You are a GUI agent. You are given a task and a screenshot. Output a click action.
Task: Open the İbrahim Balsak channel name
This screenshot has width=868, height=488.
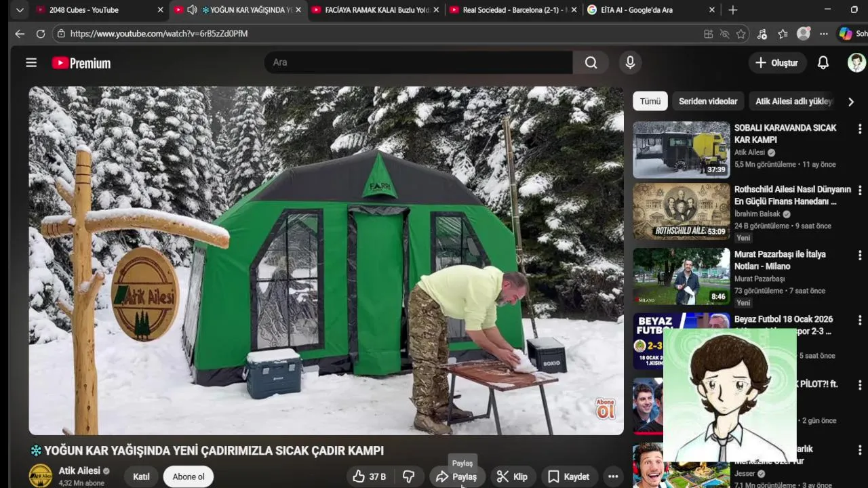pyautogui.click(x=757, y=214)
